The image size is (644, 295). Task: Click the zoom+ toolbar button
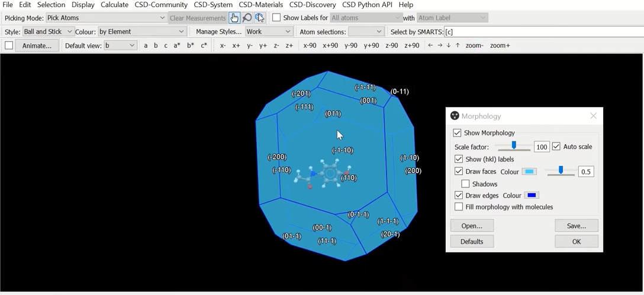[500, 46]
